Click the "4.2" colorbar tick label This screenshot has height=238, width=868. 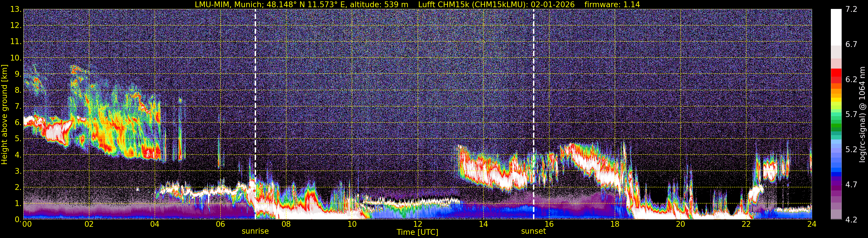pos(851,220)
